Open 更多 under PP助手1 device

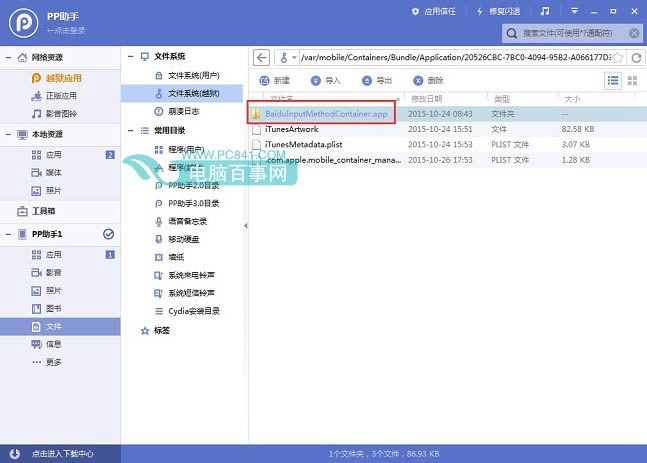tap(47, 362)
